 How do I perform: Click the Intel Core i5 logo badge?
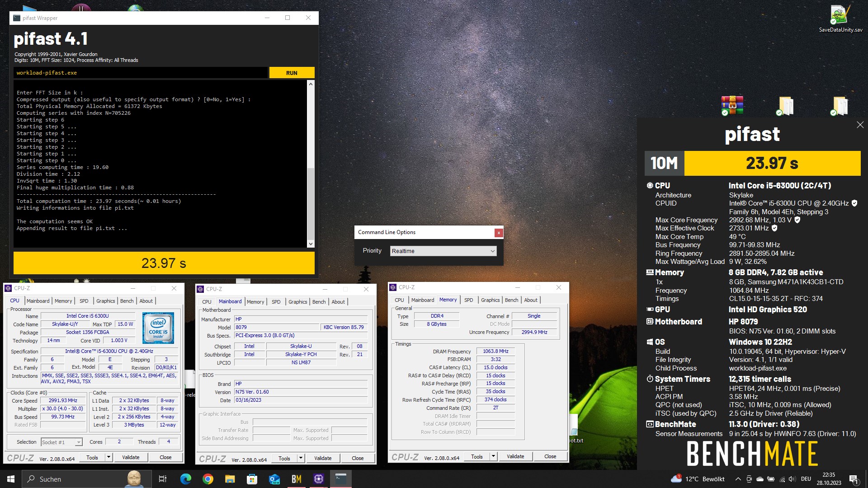[x=158, y=328]
